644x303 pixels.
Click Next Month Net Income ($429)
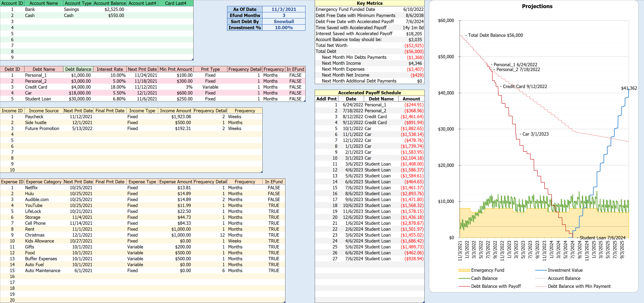click(417, 75)
